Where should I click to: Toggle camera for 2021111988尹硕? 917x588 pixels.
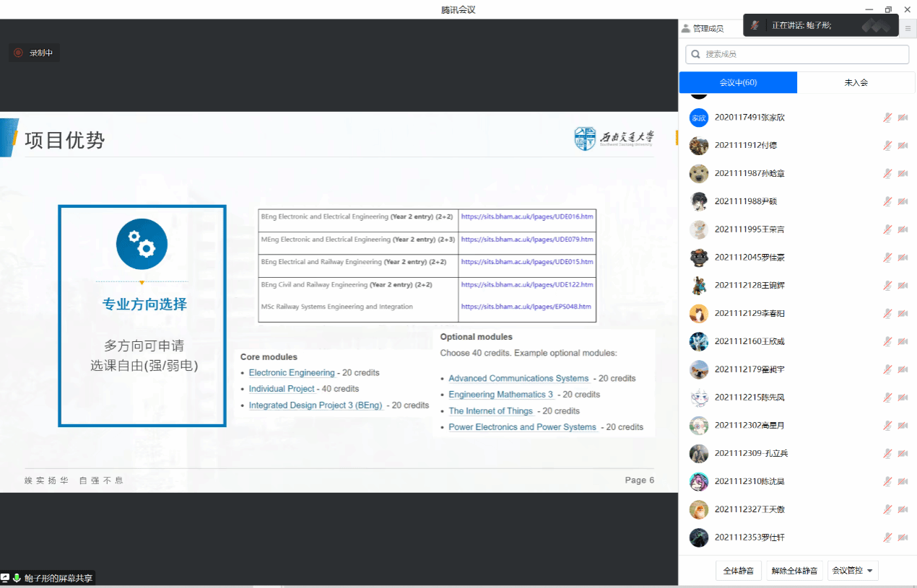(903, 201)
